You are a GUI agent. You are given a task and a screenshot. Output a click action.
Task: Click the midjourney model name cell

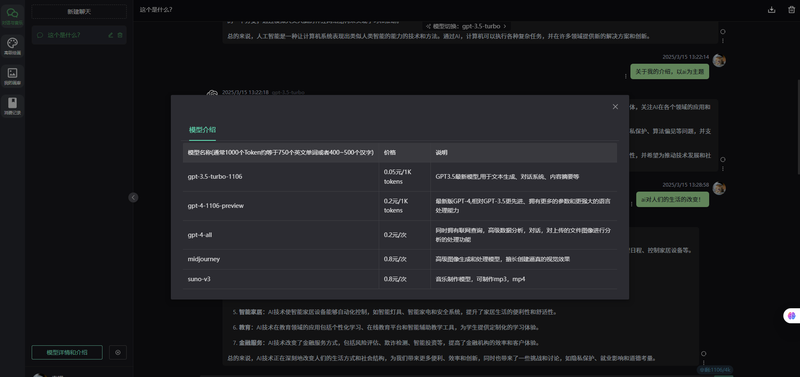pos(281,259)
